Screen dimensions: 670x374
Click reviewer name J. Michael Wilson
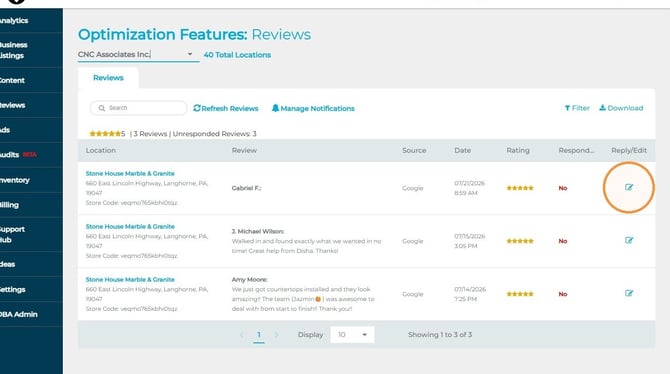(258, 231)
